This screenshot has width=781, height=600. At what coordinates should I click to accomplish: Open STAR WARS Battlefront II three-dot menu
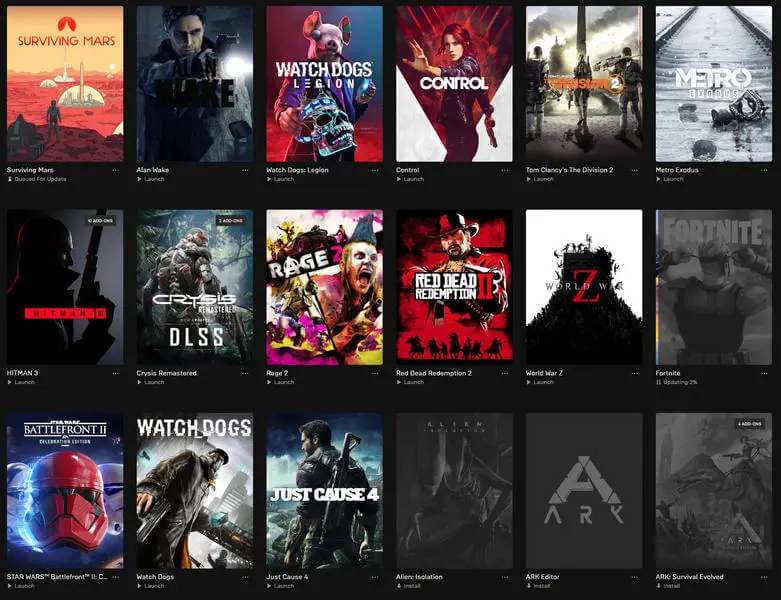point(116,577)
